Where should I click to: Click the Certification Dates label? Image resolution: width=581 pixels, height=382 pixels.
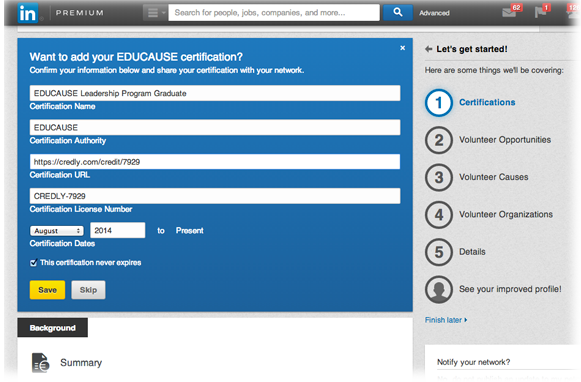click(x=62, y=243)
